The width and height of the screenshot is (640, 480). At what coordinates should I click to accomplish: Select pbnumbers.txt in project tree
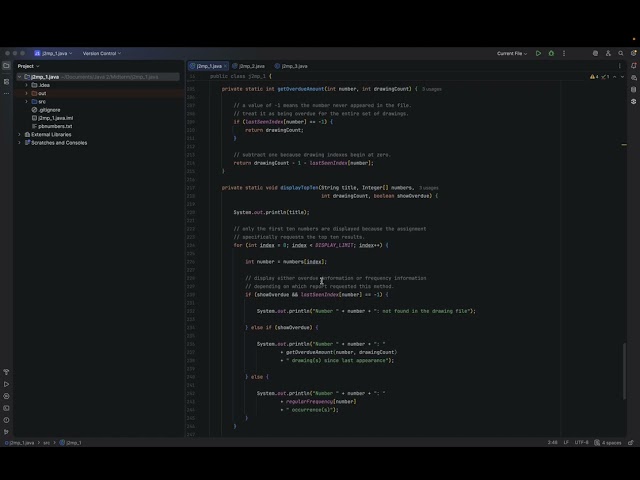pos(52,126)
